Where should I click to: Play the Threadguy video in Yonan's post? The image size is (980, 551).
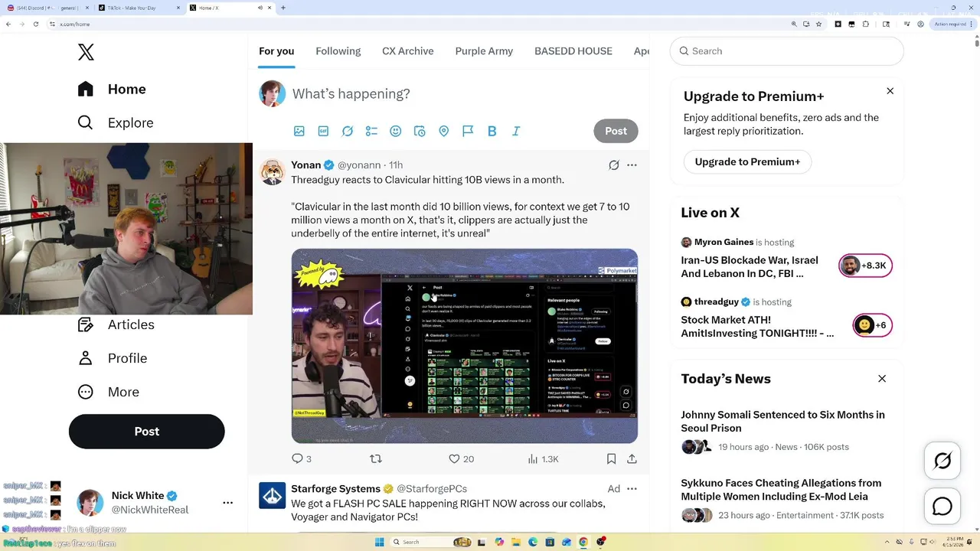464,346
